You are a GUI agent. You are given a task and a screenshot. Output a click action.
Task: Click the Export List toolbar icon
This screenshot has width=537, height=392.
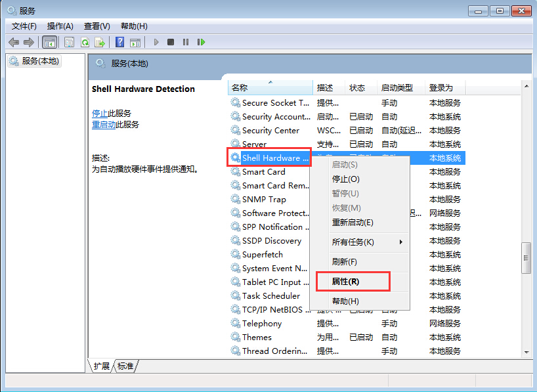[x=100, y=42]
